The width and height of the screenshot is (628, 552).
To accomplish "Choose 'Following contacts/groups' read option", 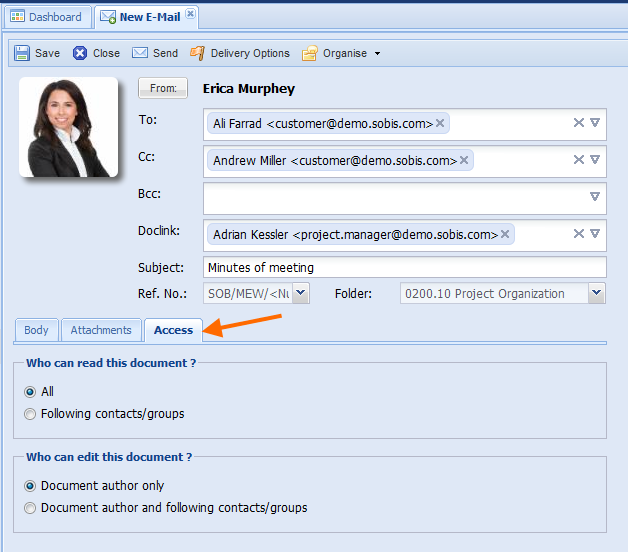I will 30,414.
